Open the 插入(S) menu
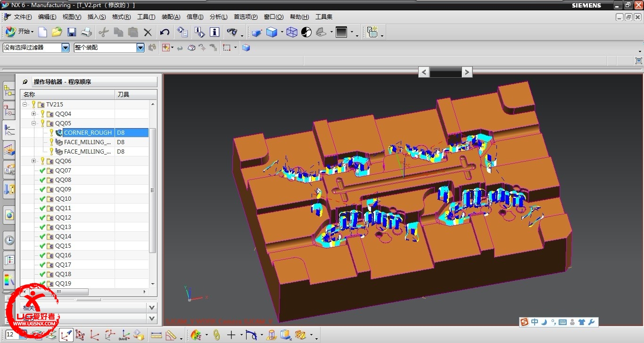Image resolution: width=644 pixels, height=343 pixels. (x=97, y=17)
